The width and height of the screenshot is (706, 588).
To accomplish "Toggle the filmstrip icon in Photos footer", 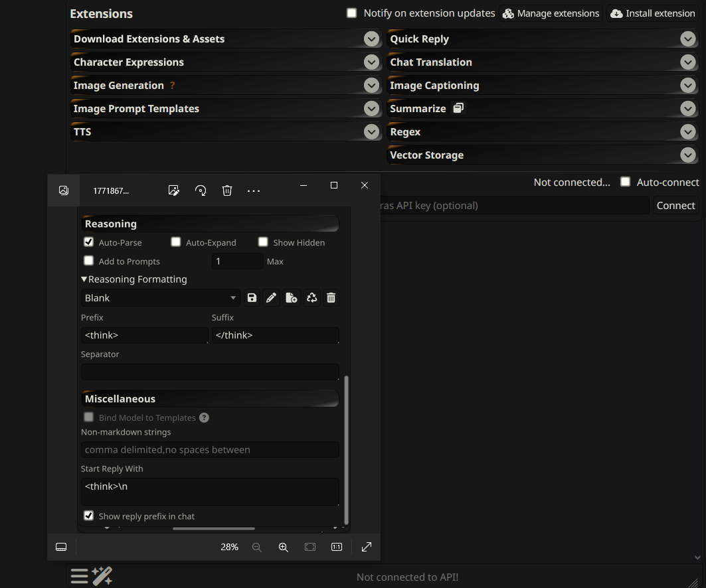I will tap(61, 547).
